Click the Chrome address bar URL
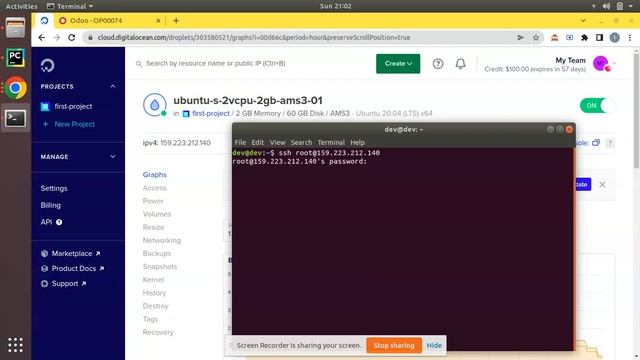The width and height of the screenshot is (640, 360). 254,38
